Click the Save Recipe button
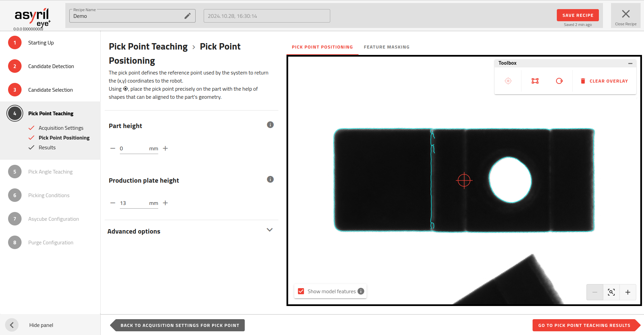This screenshot has height=335, width=644. coord(577,15)
